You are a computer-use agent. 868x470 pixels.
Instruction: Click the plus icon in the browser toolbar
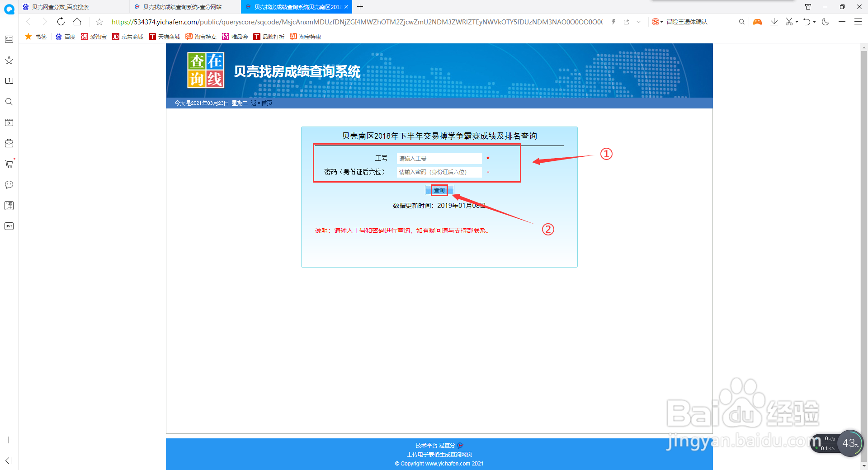pyautogui.click(x=842, y=22)
